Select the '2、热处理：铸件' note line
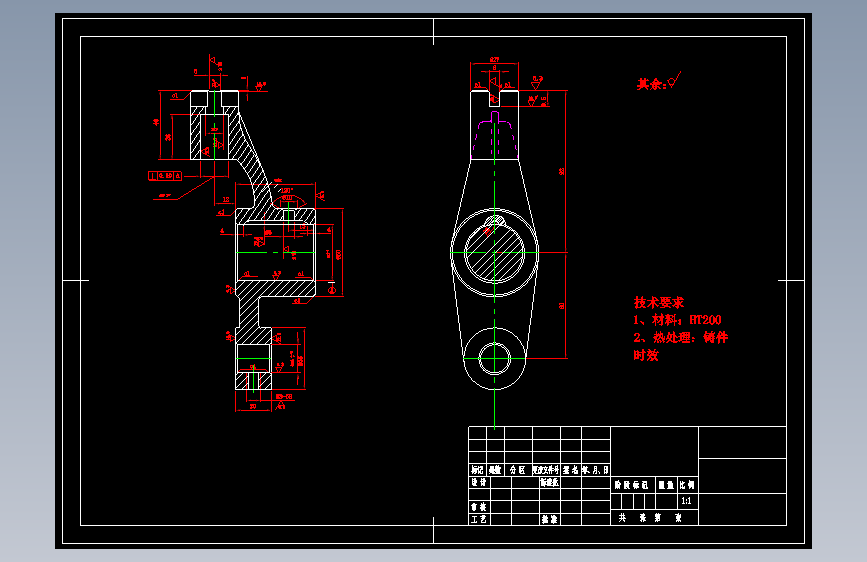Viewport: 867px width, 562px height. coord(681,337)
